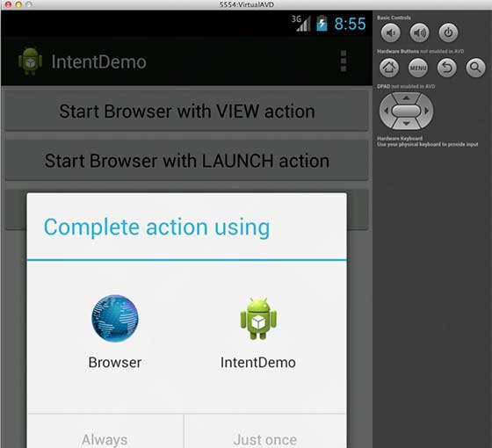Click the Browser label in the chooser
The width and height of the screenshot is (492, 448).
click(x=115, y=363)
